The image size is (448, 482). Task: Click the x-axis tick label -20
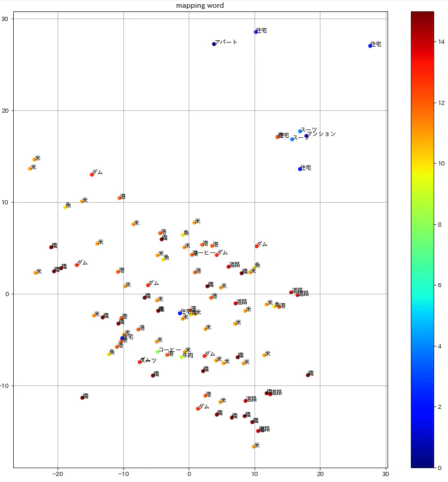click(x=57, y=474)
